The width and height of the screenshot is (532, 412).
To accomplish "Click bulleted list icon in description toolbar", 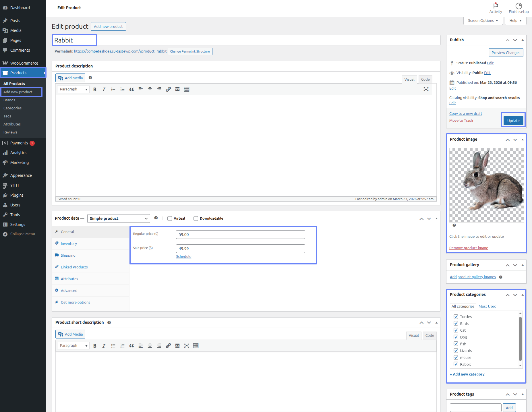I will point(113,90).
